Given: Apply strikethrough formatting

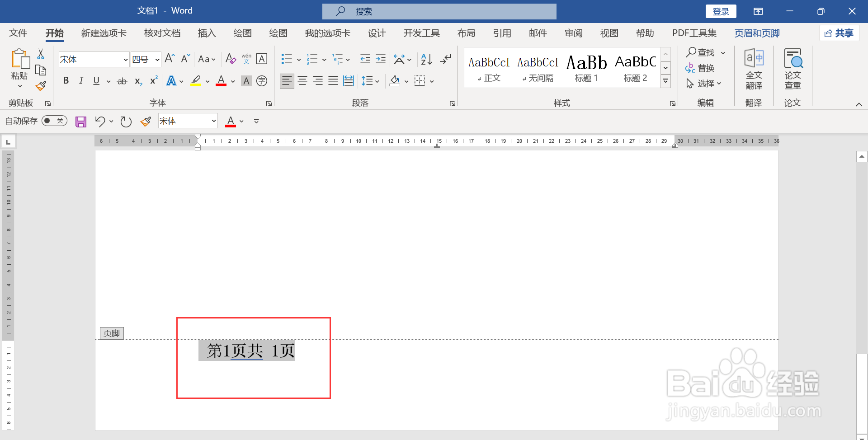Looking at the screenshot, I should coord(122,81).
